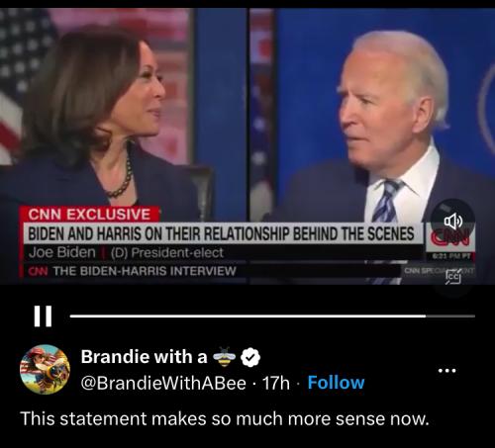The image size is (495, 448).
Task: Click the CNN logo in the video
Action: [x=450, y=237]
